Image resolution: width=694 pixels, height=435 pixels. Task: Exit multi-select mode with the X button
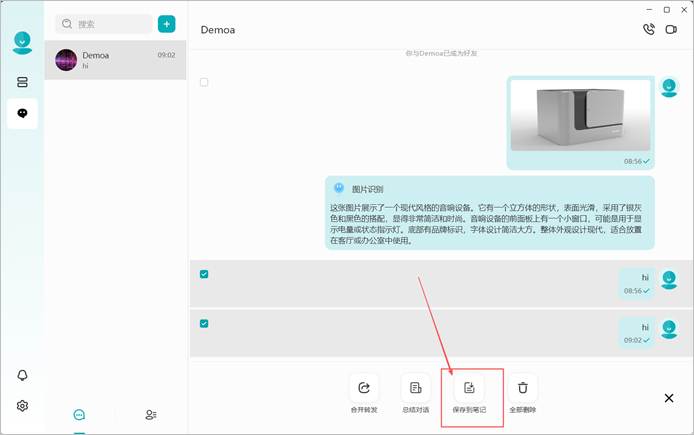[x=669, y=398]
